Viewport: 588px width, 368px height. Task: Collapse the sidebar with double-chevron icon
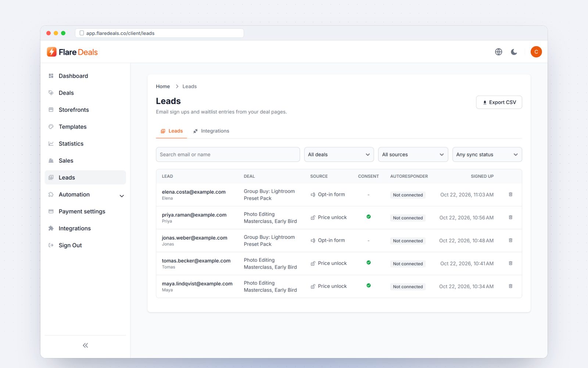85,345
